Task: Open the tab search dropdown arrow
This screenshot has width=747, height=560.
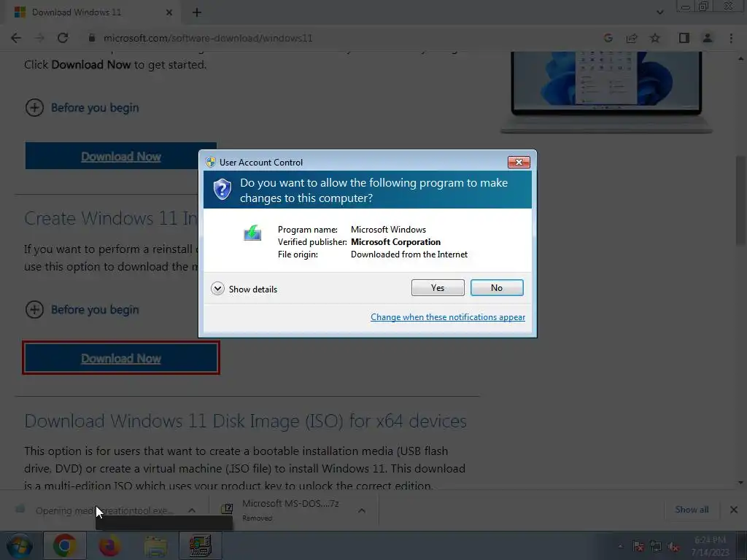Action: click(x=659, y=12)
